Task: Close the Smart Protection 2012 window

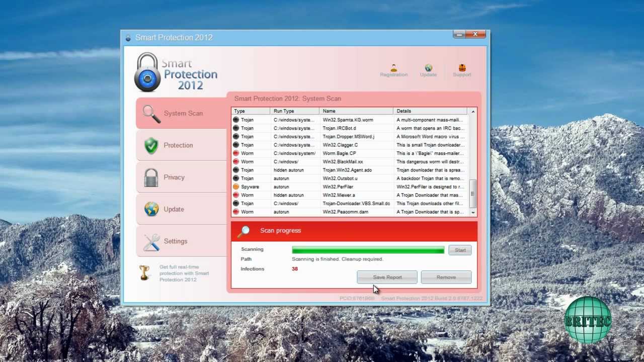Action: pyautogui.click(x=475, y=34)
